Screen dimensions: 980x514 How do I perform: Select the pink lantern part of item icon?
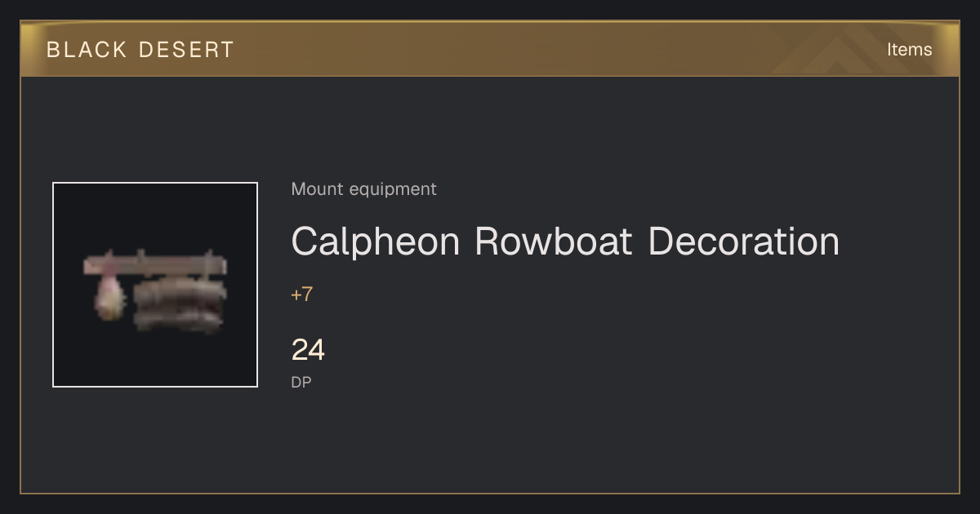pyautogui.click(x=109, y=298)
